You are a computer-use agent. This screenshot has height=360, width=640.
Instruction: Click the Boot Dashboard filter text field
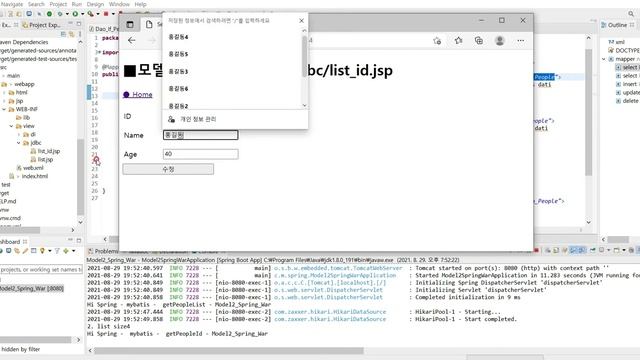coord(41,269)
